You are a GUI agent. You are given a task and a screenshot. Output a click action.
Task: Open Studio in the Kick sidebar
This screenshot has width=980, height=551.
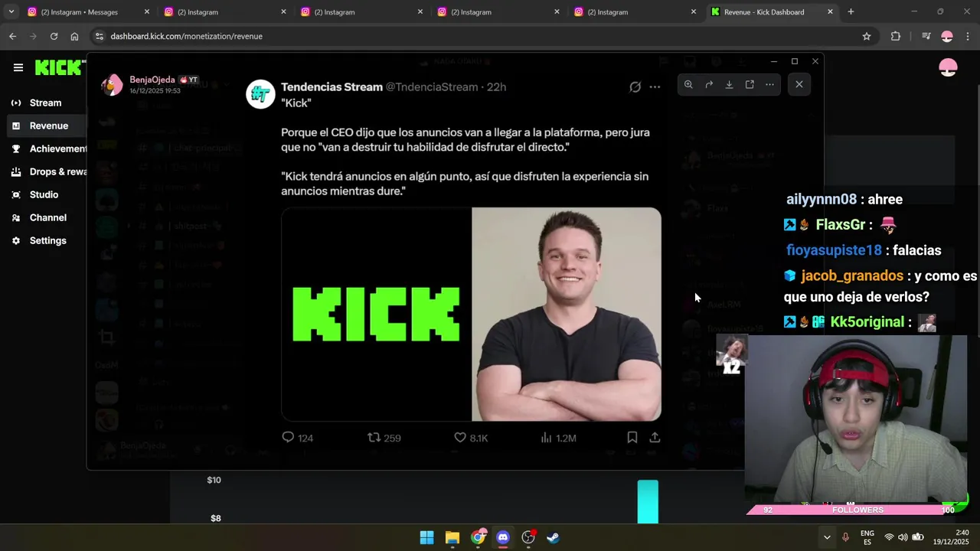pos(44,194)
